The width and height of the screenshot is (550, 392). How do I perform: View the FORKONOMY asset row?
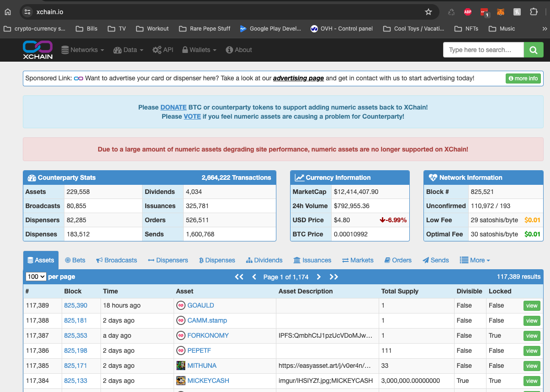532,336
